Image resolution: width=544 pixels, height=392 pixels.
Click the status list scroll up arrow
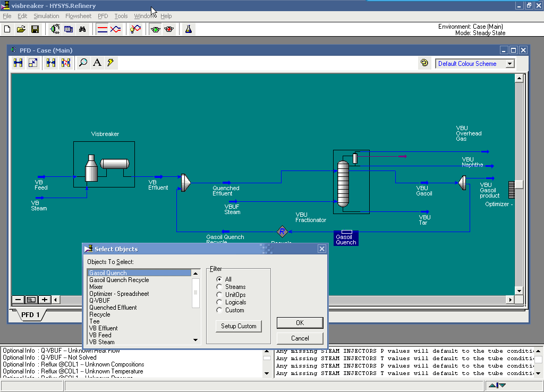(x=267, y=352)
